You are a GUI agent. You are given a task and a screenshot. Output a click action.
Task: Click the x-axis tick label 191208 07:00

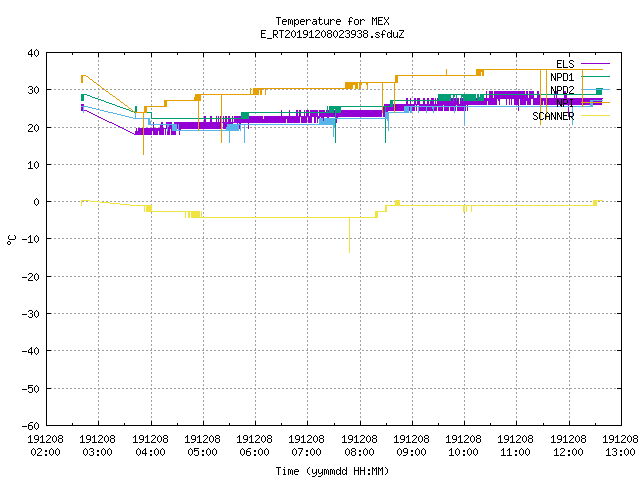(307, 446)
